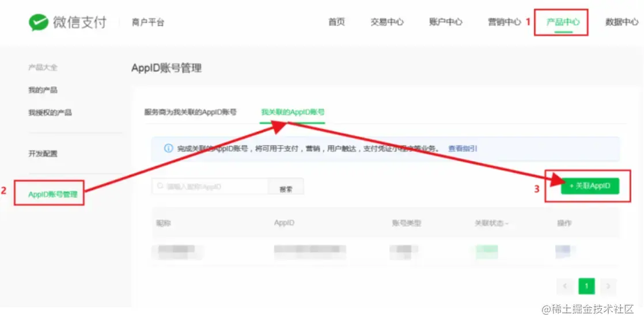
Task: Open the 数据中心 menu
Action: (x=622, y=22)
